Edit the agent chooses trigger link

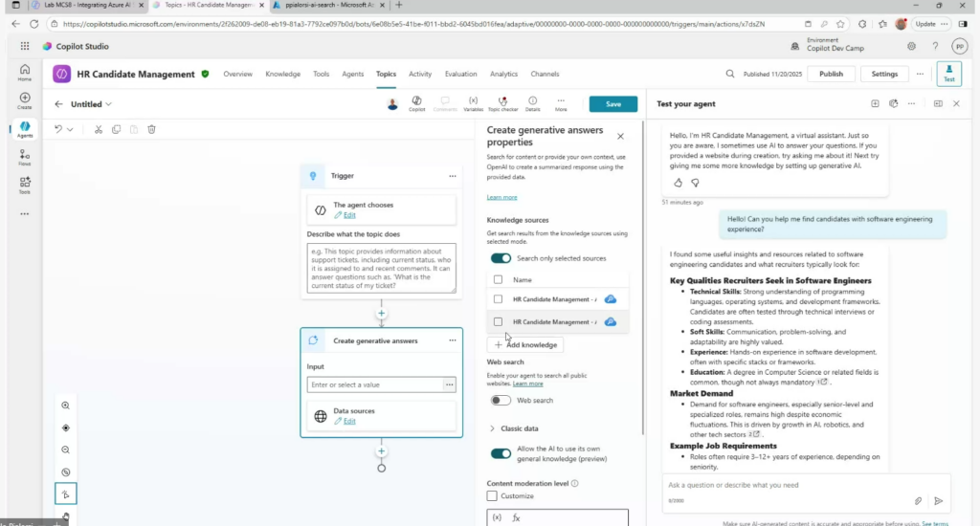[x=349, y=215]
